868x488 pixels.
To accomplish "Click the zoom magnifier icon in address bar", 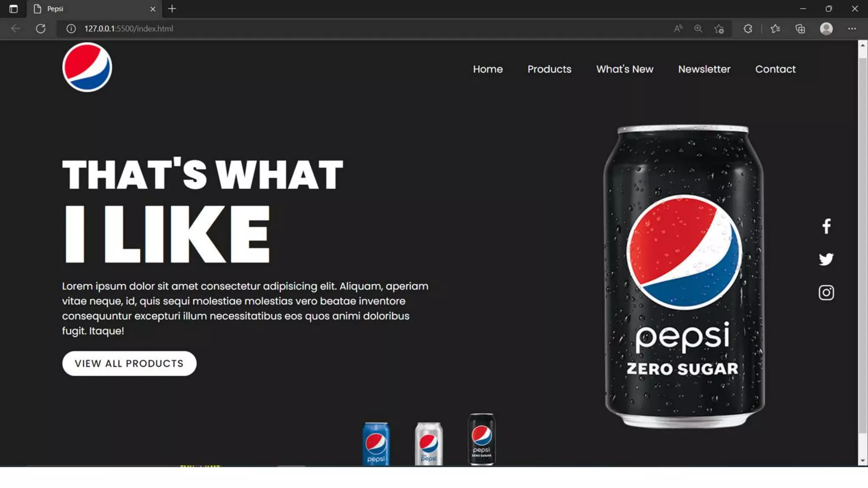I will (x=698, y=28).
